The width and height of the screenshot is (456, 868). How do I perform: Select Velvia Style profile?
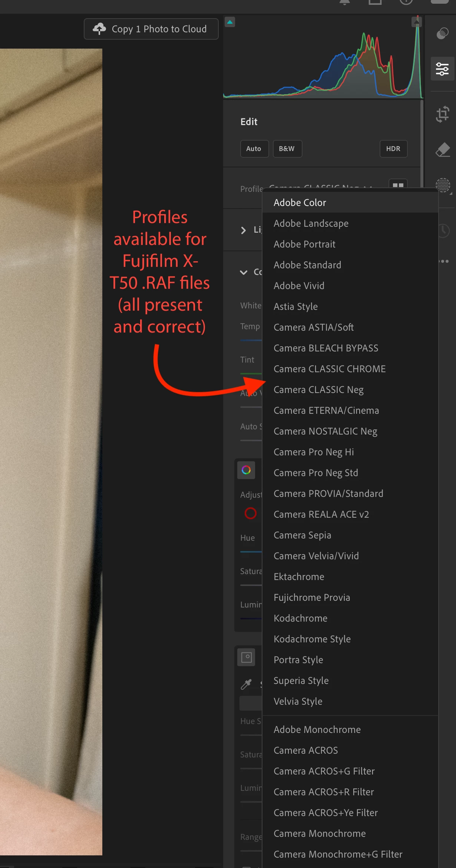350,701
